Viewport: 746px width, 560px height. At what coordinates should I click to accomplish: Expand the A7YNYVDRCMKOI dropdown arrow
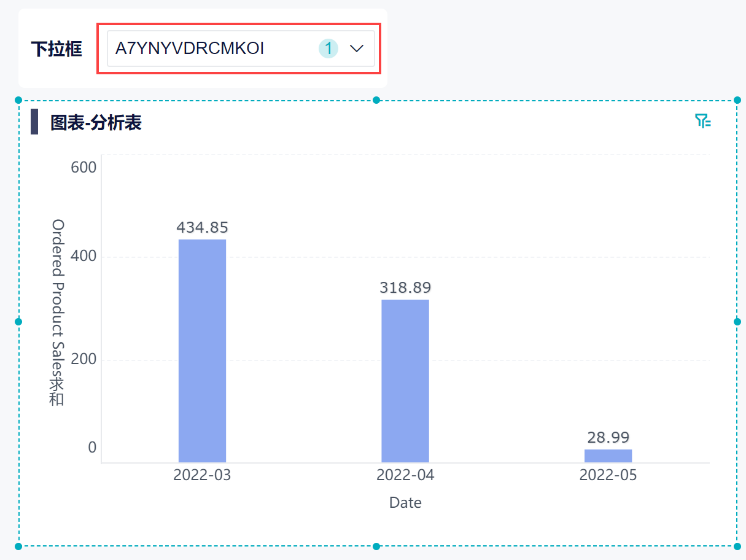pyautogui.click(x=357, y=49)
